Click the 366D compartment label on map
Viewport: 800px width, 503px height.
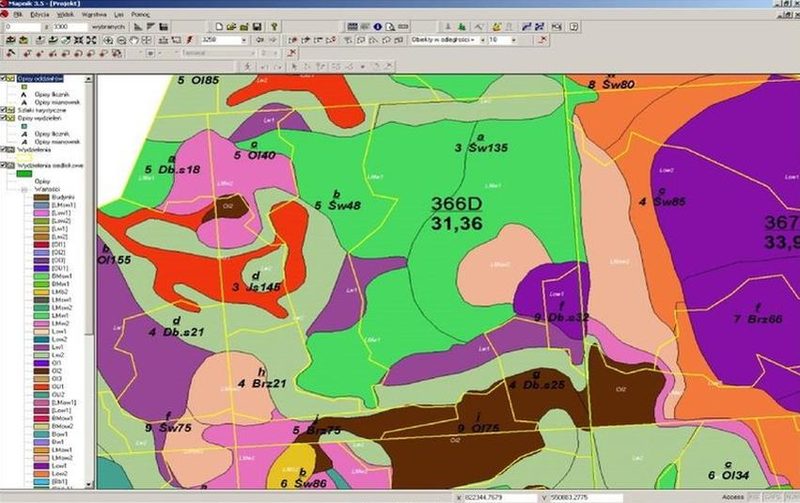coord(457,205)
